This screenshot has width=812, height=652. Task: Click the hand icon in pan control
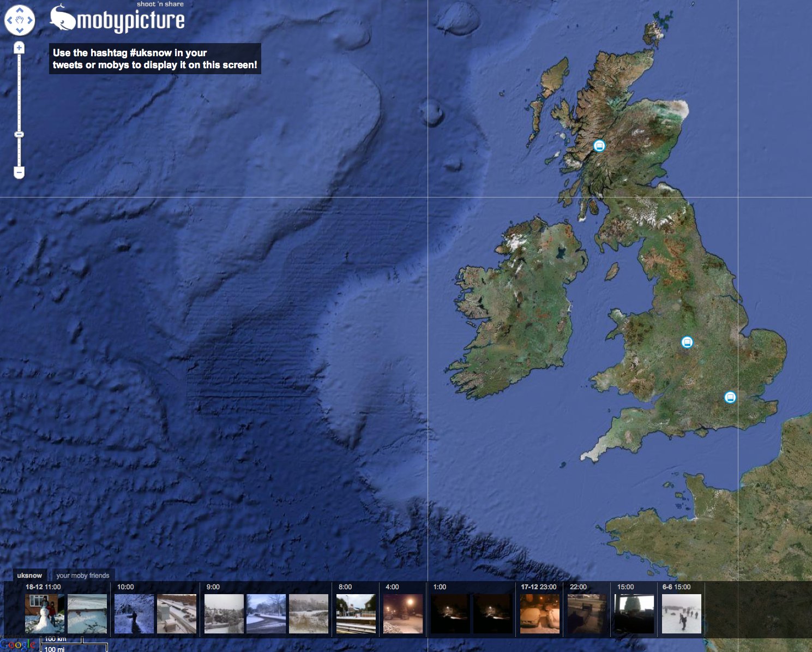click(x=20, y=21)
